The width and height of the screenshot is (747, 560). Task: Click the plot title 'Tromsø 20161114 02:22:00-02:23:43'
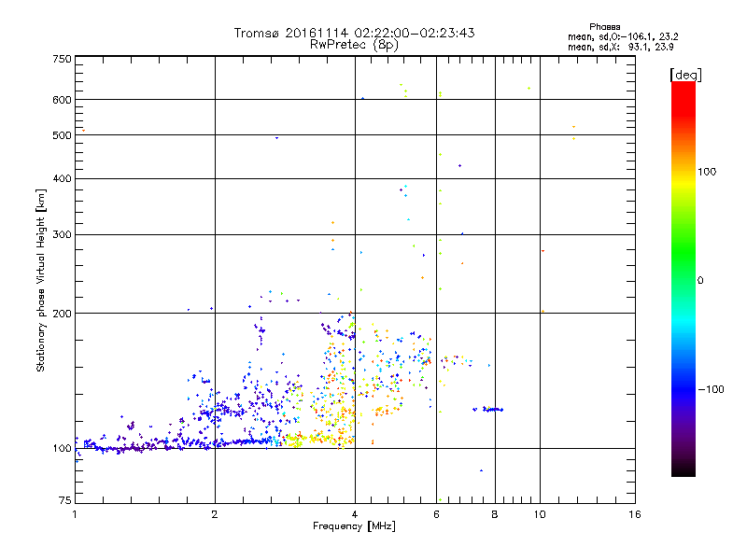[354, 33]
